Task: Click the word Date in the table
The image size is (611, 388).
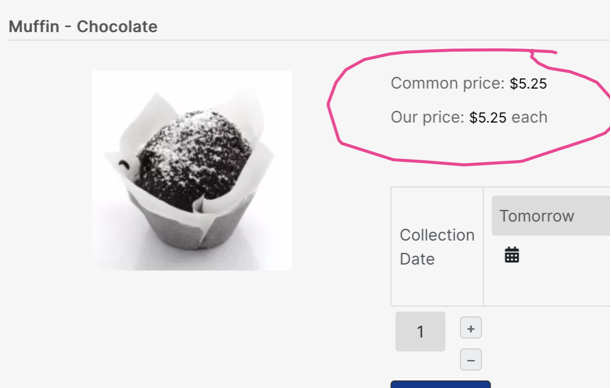Action: point(417,259)
